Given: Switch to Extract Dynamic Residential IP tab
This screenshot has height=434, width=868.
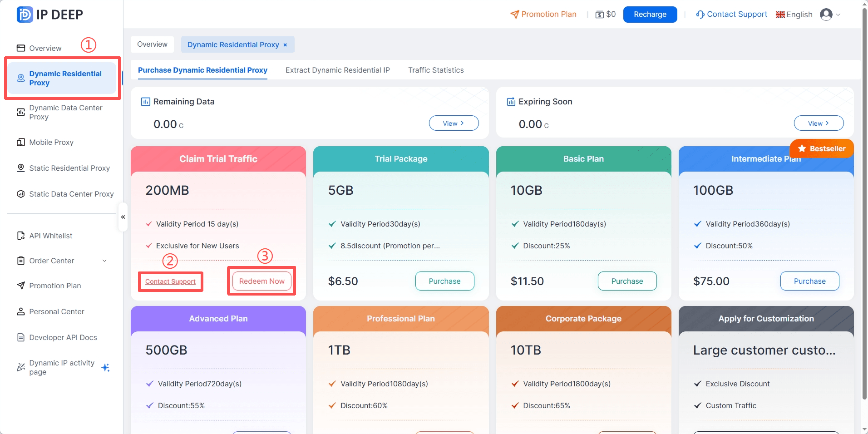Looking at the screenshot, I should (337, 70).
